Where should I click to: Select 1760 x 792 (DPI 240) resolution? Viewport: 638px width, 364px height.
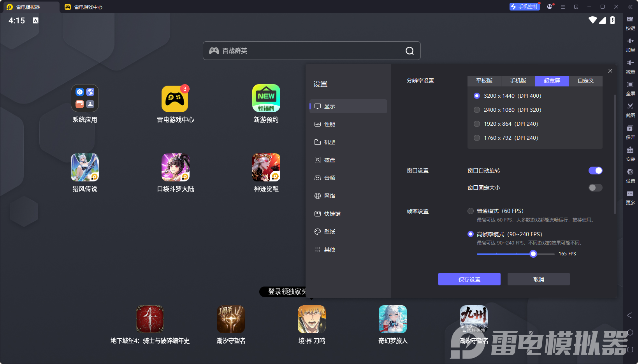[477, 138]
